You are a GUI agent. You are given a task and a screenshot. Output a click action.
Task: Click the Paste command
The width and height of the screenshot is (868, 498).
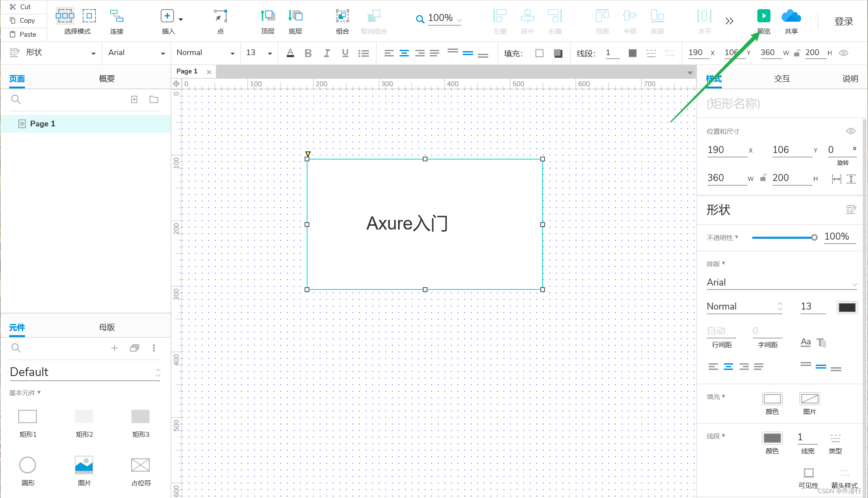(x=23, y=34)
